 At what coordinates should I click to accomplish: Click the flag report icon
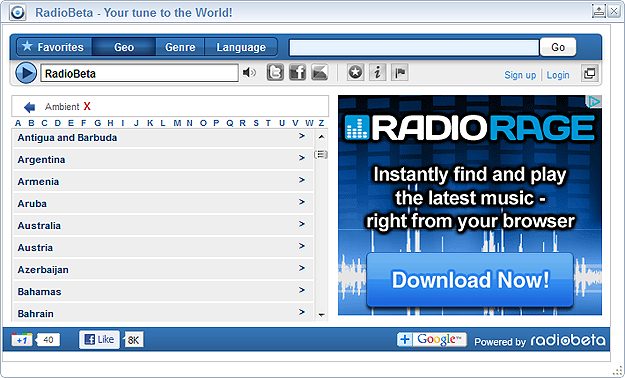[x=400, y=73]
